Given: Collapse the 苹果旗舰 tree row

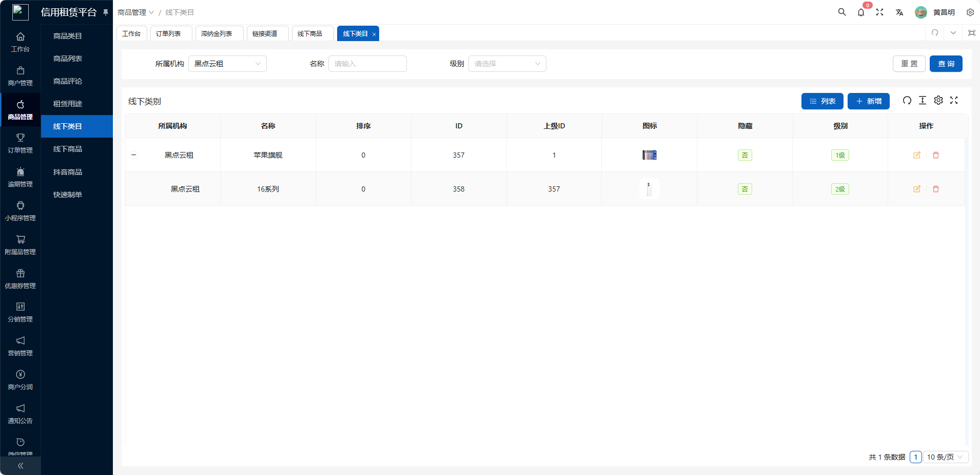Looking at the screenshot, I should (134, 155).
